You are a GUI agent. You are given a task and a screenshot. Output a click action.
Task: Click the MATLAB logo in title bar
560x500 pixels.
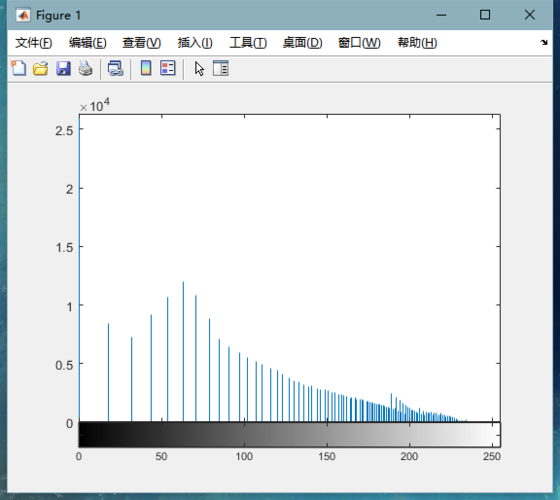[23, 15]
